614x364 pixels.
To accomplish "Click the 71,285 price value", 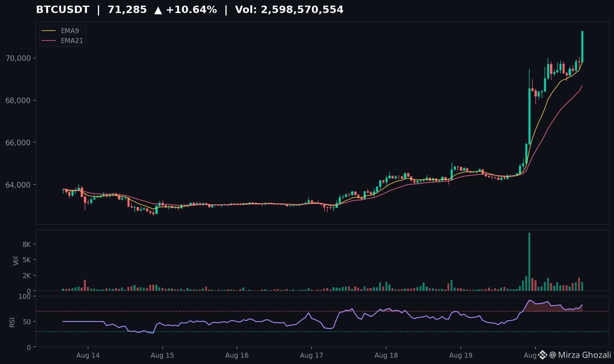I will tap(127, 10).
